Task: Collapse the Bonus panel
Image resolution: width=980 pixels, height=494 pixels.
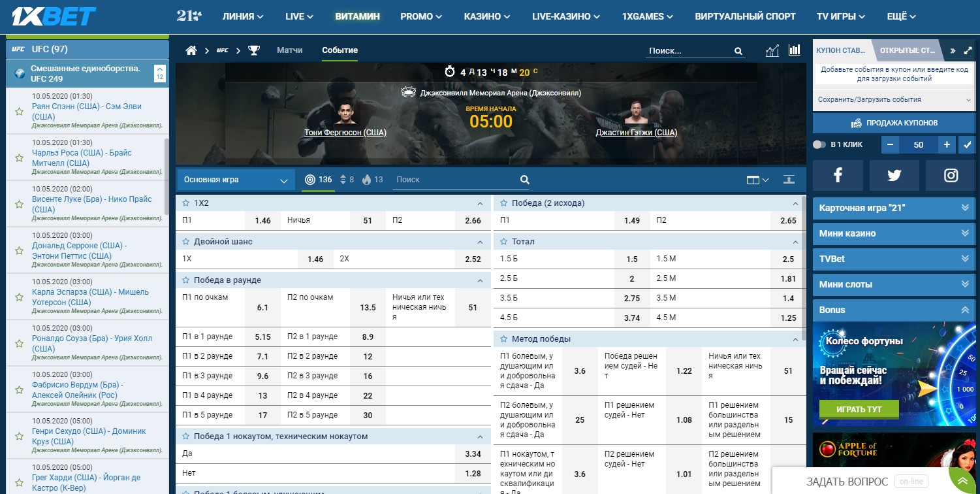Action: pyautogui.click(x=894, y=310)
